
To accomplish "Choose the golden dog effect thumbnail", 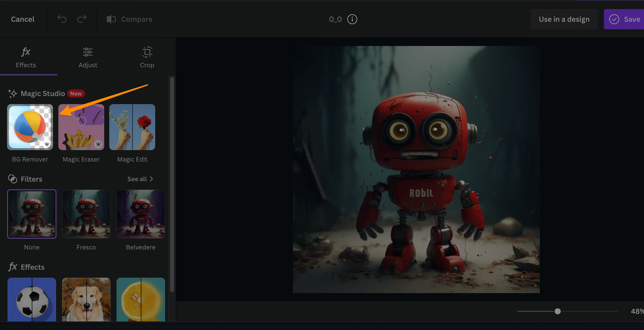I will [86, 300].
